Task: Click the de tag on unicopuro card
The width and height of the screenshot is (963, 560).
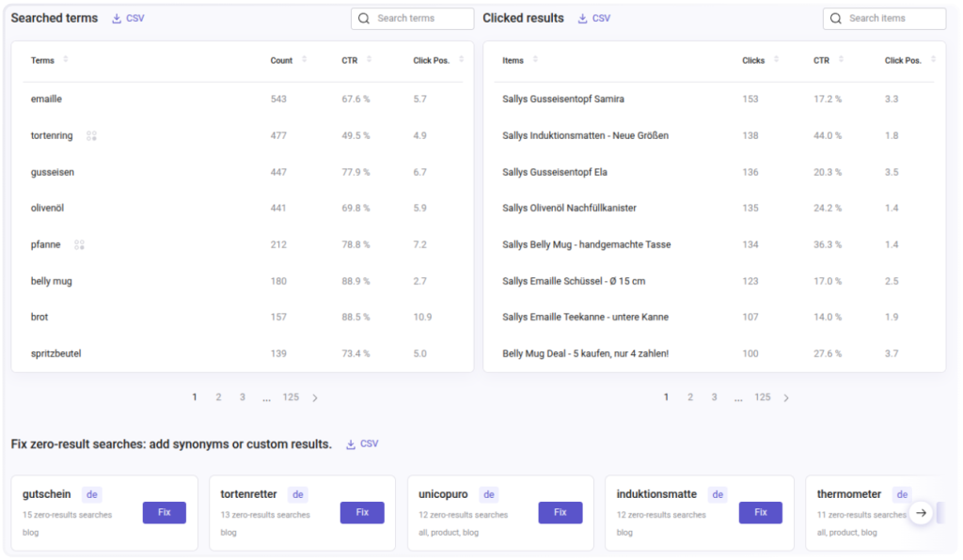Action: pyautogui.click(x=489, y=495)
